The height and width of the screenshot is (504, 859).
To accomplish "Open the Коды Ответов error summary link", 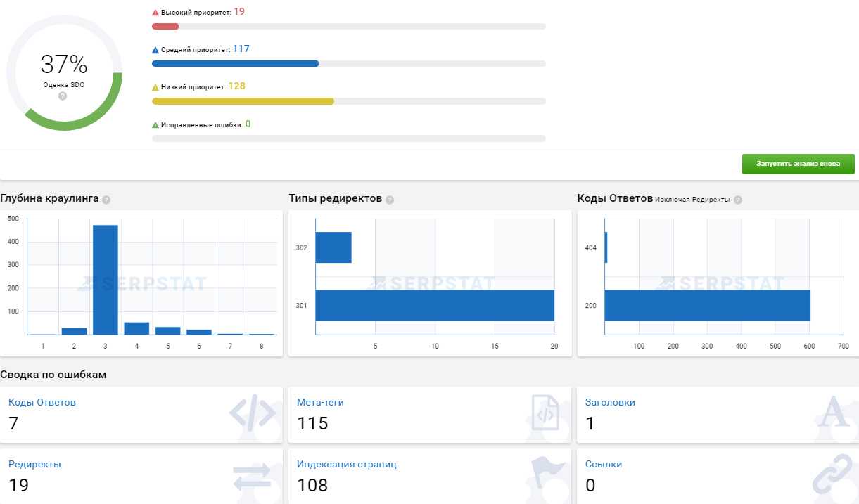I will pos(42,403).
